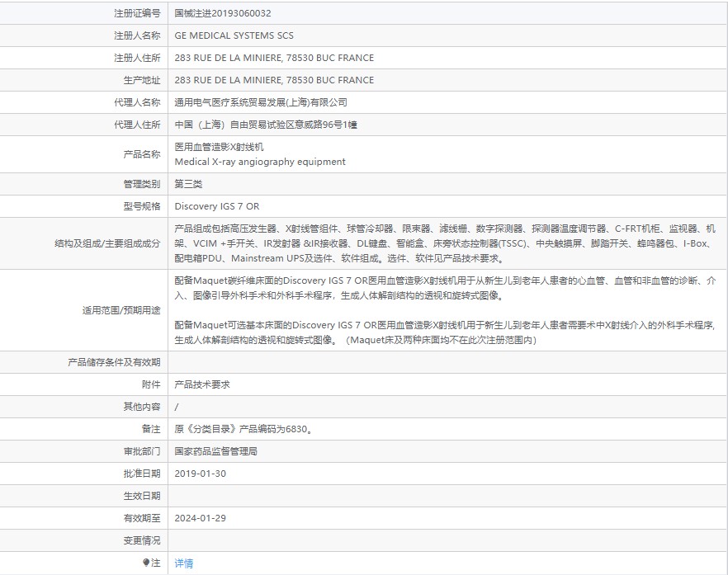The image size is (728, 575).
Task: Click the composition paragraph starting 产品组成包括高压发生器
Action: coord(445,243)
